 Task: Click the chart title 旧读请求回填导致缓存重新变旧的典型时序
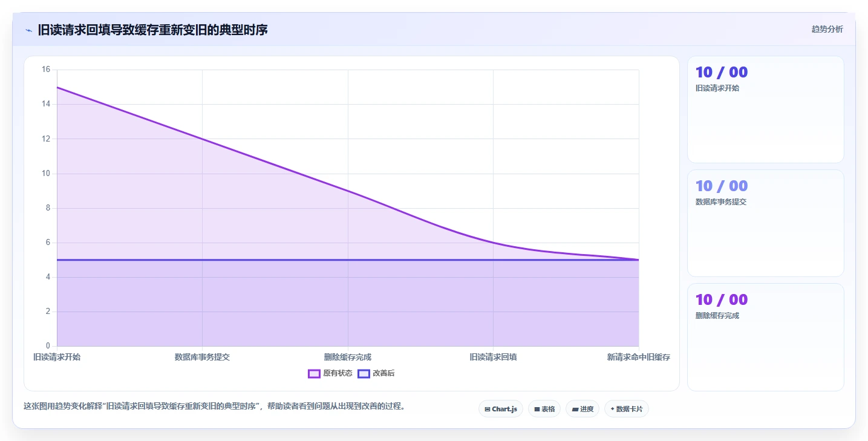click(x=152, y=30)
